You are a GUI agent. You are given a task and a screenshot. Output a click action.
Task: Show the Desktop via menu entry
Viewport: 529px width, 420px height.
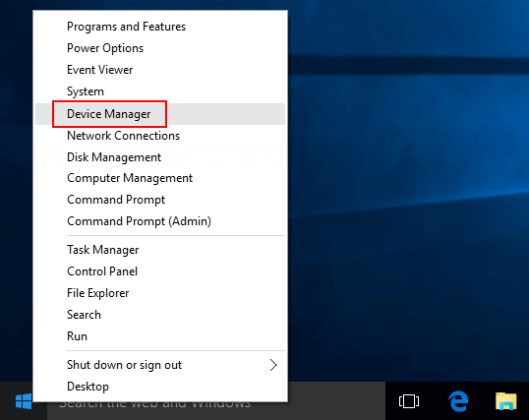click(160, 387)
